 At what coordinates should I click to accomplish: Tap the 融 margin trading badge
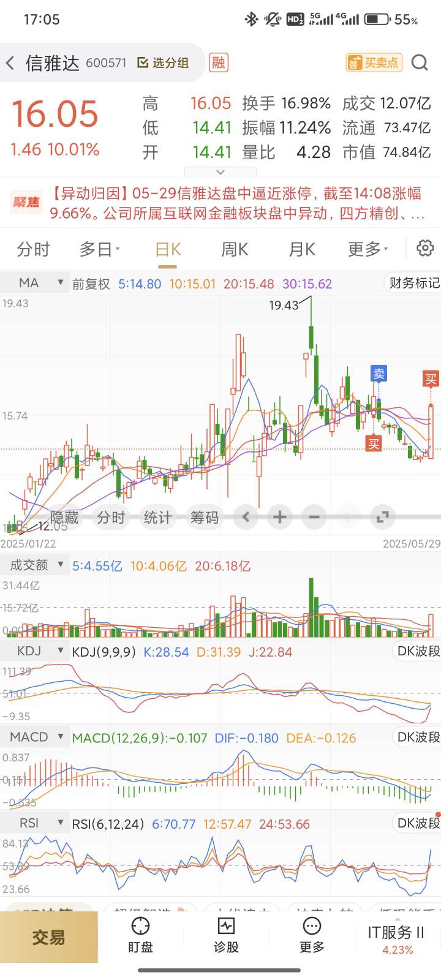click(x=219, y=62)
